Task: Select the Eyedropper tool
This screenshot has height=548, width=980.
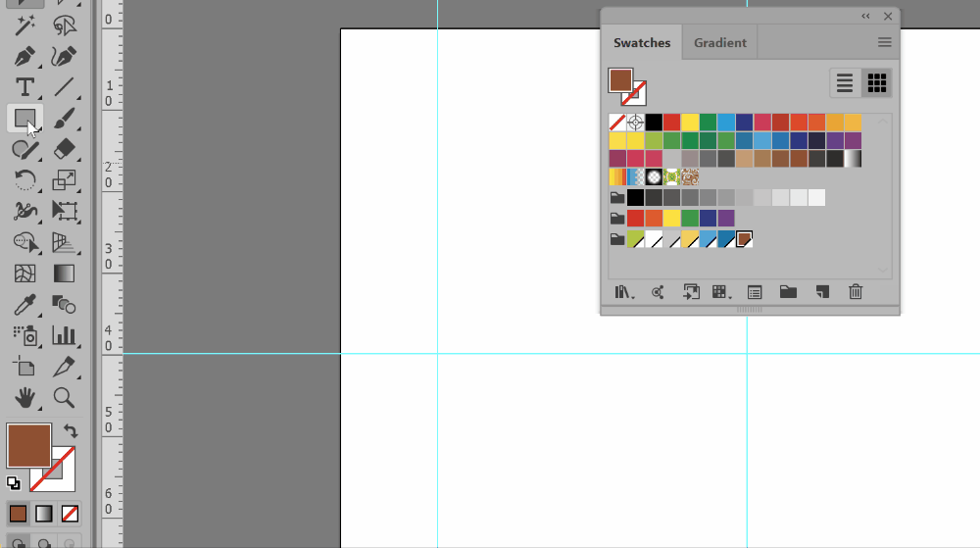Action: tap(25, 305)
